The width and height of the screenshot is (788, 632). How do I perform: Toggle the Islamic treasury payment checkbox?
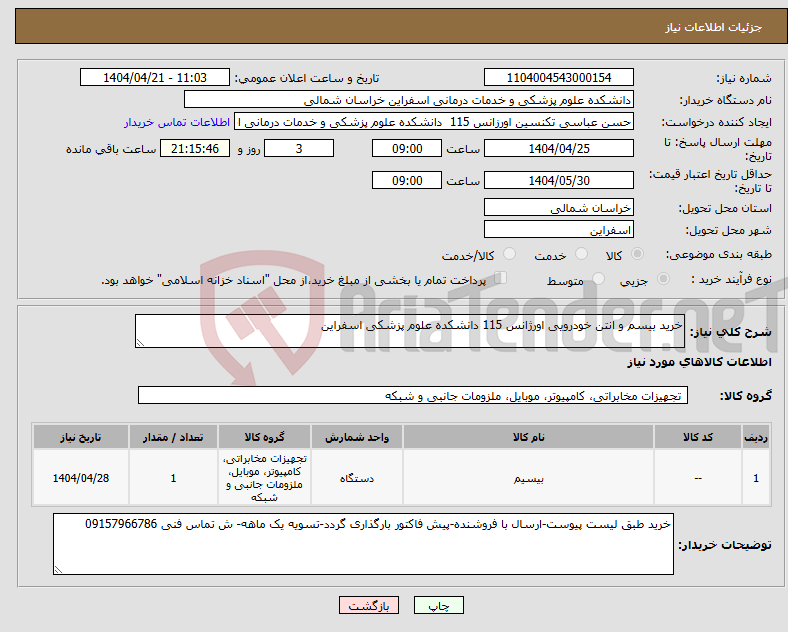tap(501, 278)
